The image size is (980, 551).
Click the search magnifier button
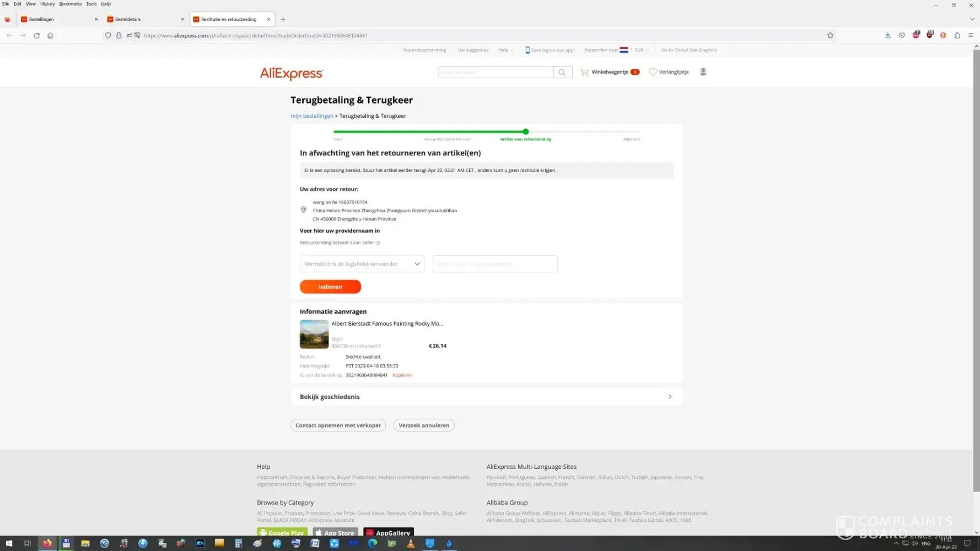[562, 72]
